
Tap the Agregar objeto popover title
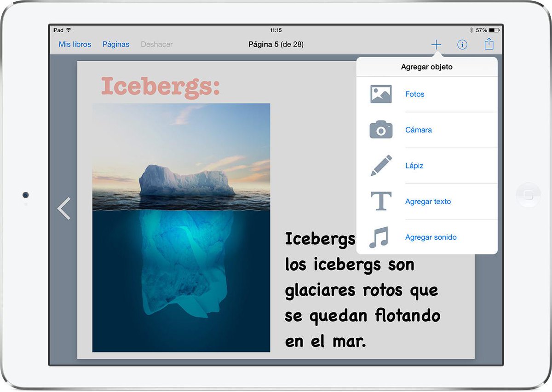click(427, 67)
